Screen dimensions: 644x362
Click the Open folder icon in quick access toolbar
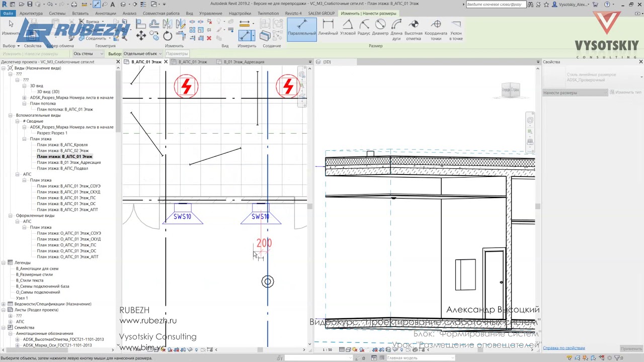click(21, 5)
